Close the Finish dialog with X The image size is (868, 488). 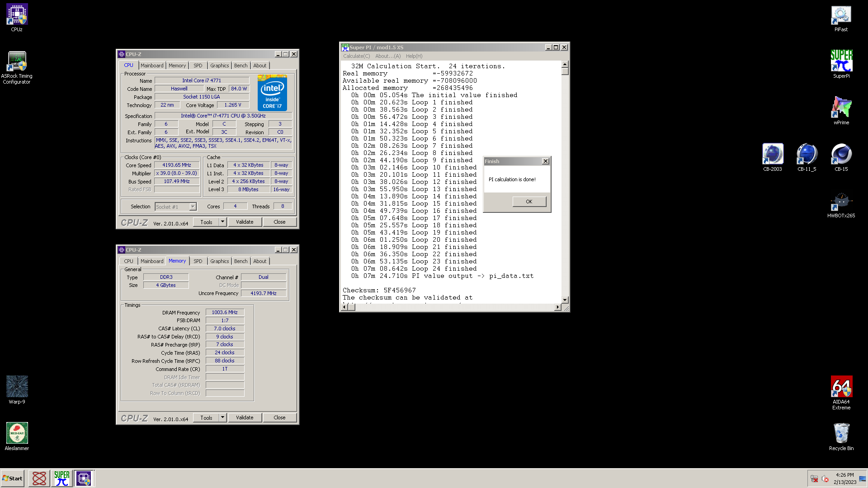pos(546,161)
